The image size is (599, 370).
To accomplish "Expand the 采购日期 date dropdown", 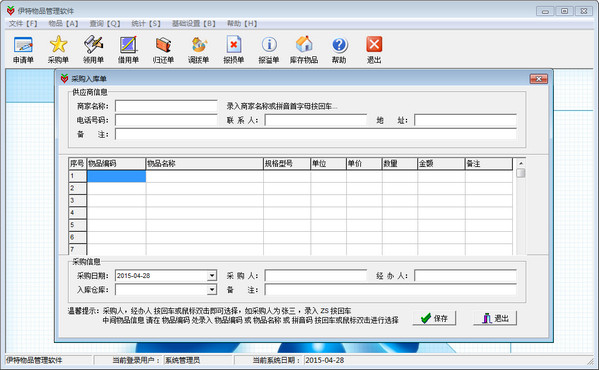I will [212, 276].
